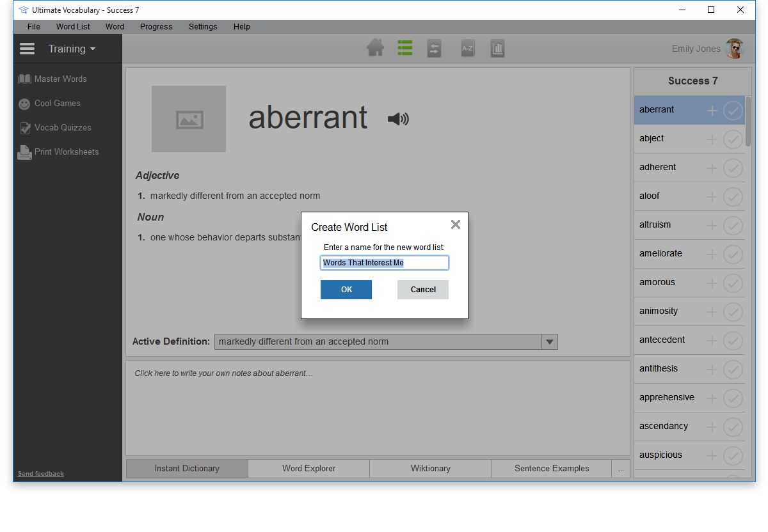Click the Home icon in toolbar
This screenshot has height=532, width=768.
point(375,49)
